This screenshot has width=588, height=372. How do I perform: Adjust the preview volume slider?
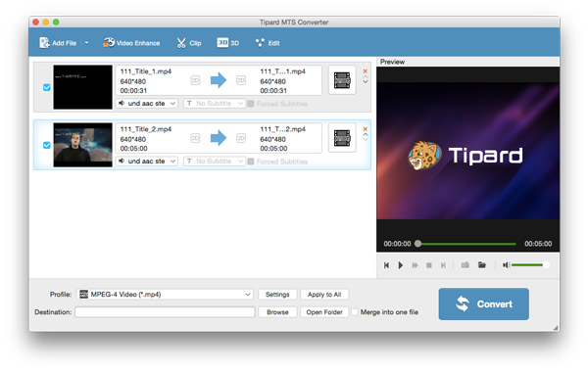pyautogui.click(x=530, y=265)
